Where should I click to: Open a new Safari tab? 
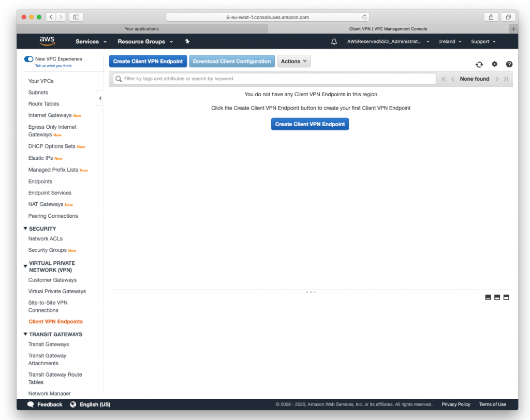click(513, 29)
